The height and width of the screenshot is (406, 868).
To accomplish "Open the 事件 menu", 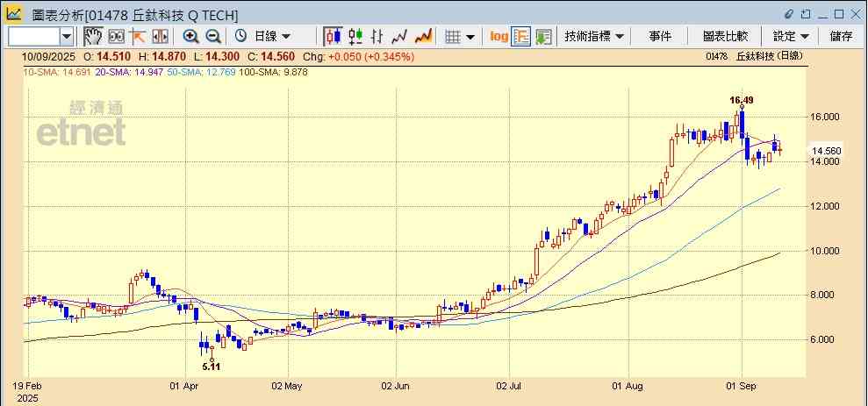I will 659,37.
